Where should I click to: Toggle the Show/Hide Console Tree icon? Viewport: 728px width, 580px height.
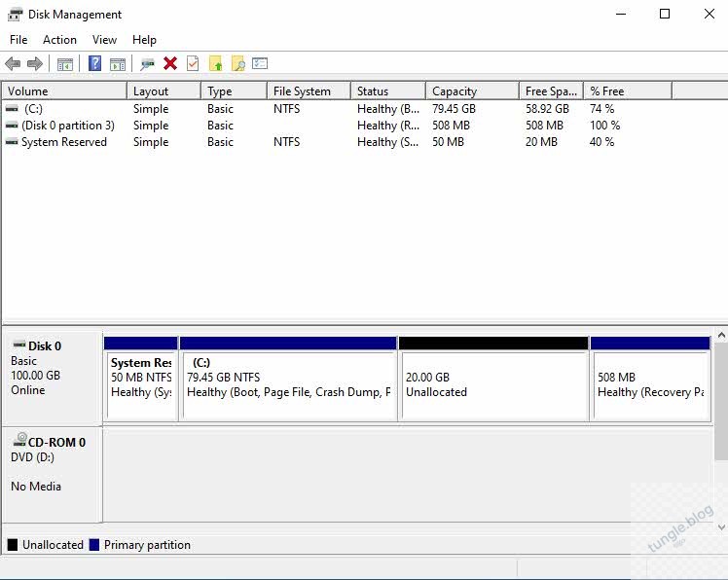pyautogui.click(x=65, y=63)
